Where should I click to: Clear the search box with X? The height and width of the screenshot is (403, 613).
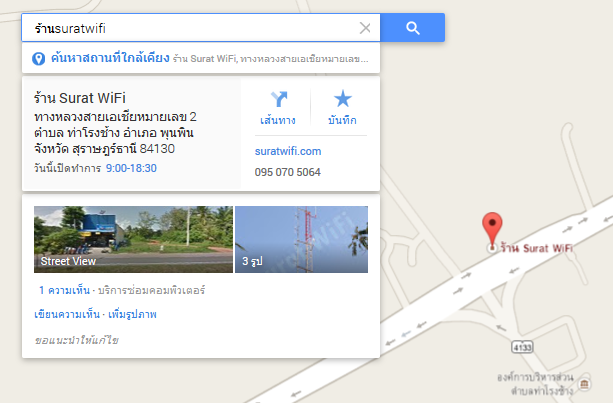[x=365, y=28]
